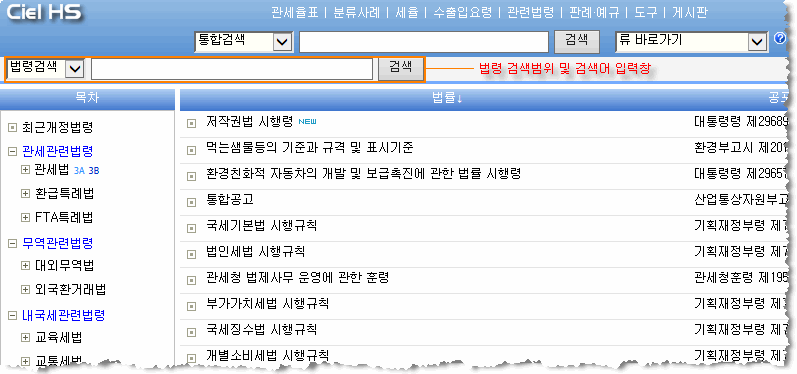Viewport: 797px width, 374px height.
Task: Click bullet icon beside 환경친화적 자동차의 개발
Action: (191, 176)
